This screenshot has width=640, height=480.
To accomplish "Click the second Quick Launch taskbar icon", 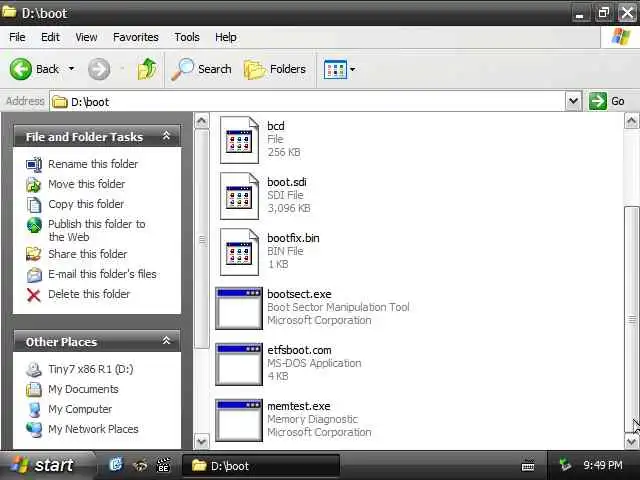I will tap(140, 465).
